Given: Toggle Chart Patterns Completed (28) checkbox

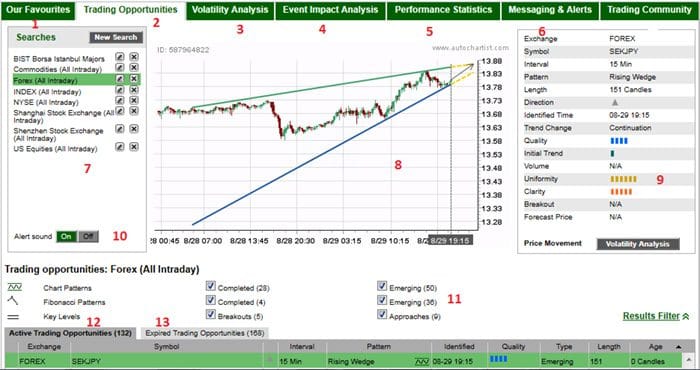Looking at the screenshot, I should tap(211, 286).
